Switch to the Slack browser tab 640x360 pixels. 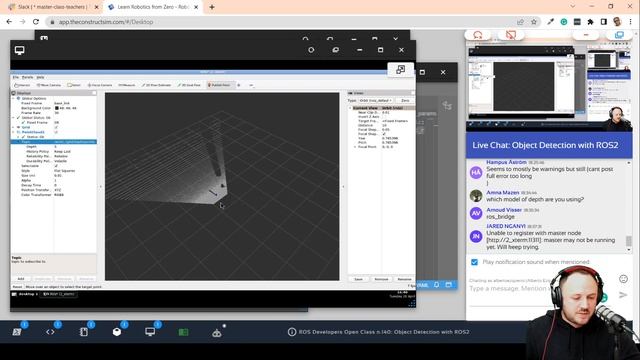coord(53,7)
